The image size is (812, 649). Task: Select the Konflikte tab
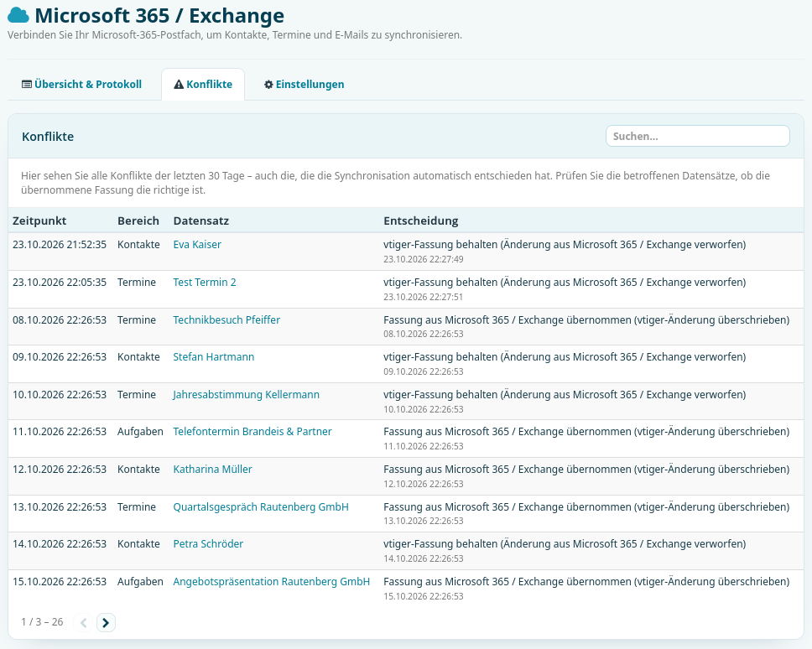(x=203, y=85)
